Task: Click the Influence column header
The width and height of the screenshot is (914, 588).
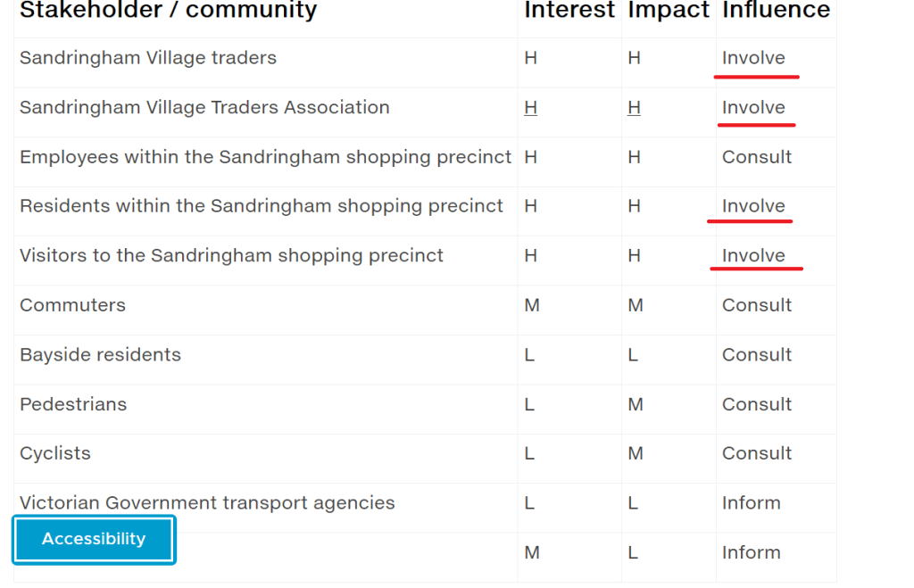Action: (776, 11)
